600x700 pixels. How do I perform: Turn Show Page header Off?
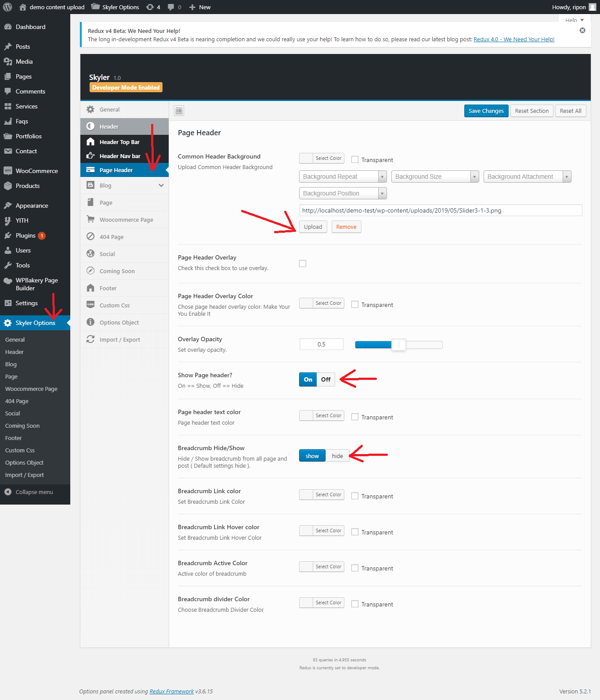(x=326, y=379)
